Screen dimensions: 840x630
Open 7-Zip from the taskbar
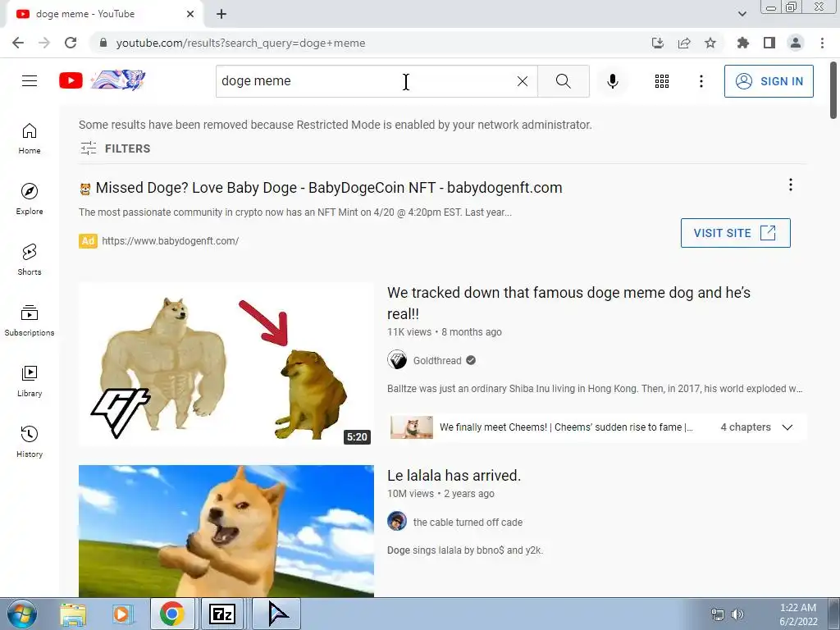pos(221,614)
